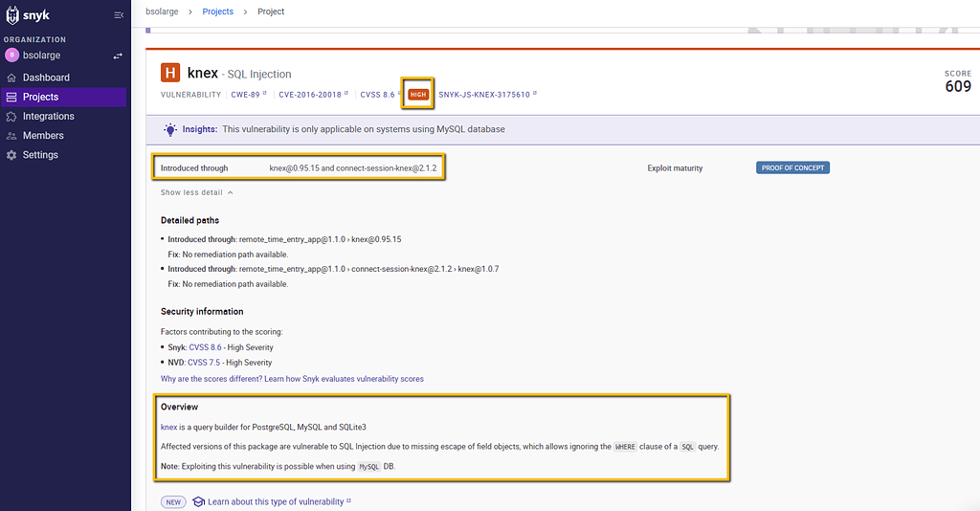The height and width of the screenshot is (511, 980).
Task: Click the NEW badge
Action: point(173,501)
